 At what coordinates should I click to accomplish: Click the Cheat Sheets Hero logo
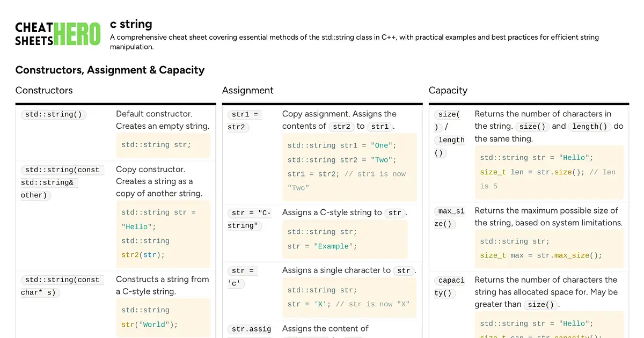click(57, 34)
